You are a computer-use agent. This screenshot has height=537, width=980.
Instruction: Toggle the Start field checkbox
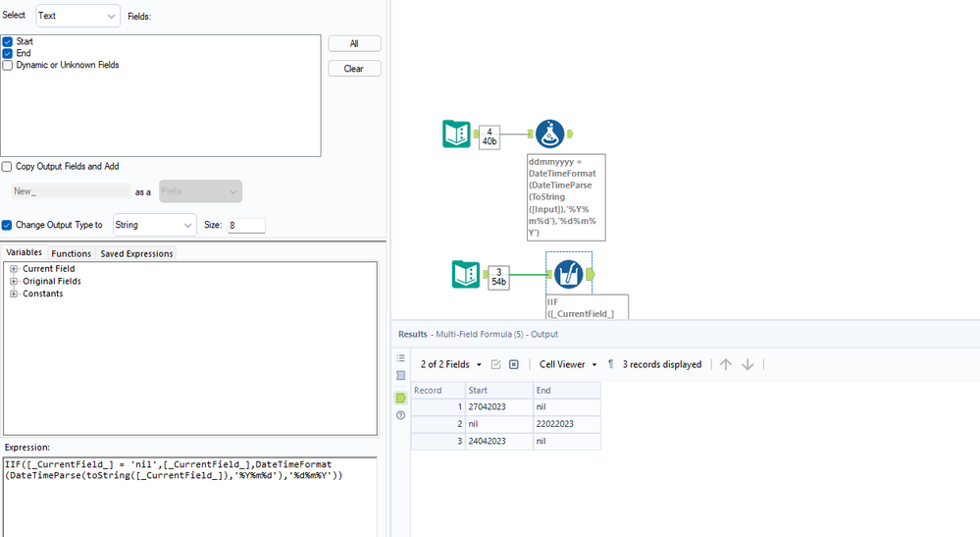click(x=8, y=41)
